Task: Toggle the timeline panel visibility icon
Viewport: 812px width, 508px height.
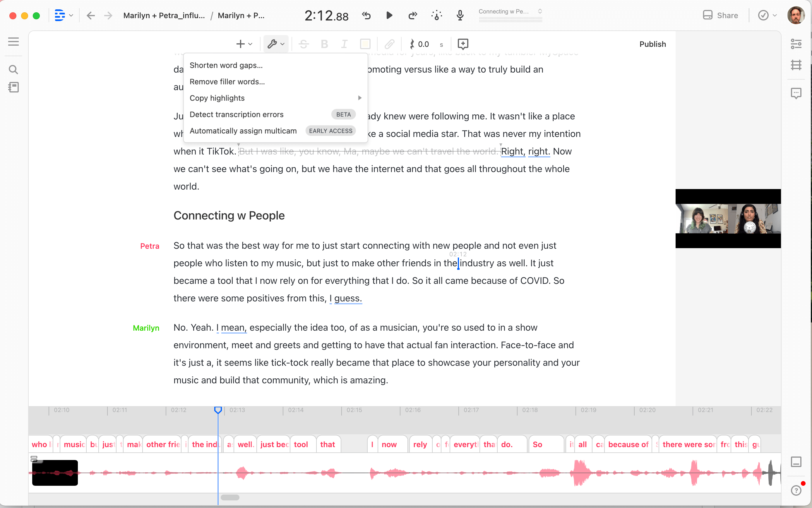Action: tap(796, 462)
